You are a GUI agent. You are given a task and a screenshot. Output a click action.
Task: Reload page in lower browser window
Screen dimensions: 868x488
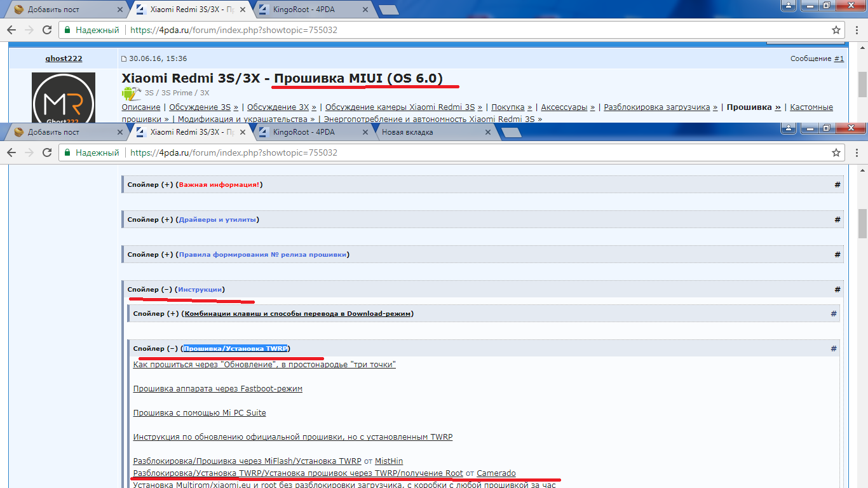click(47, 152)
